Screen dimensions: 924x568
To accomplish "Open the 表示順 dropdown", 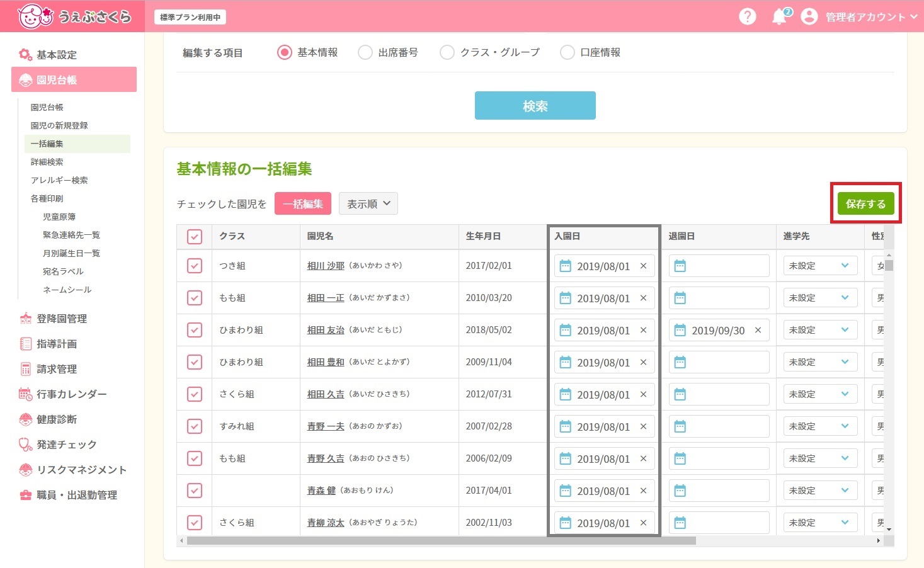I will [x=368, y=203].
